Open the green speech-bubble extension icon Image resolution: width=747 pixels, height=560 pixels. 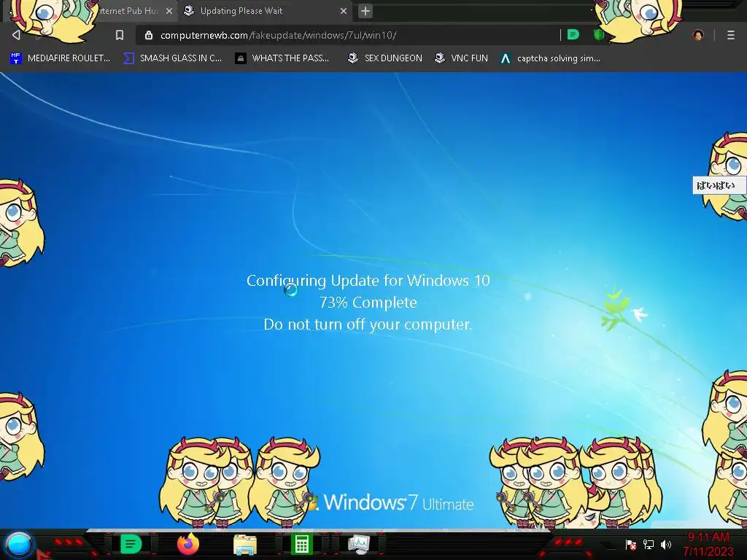point(573,34)
